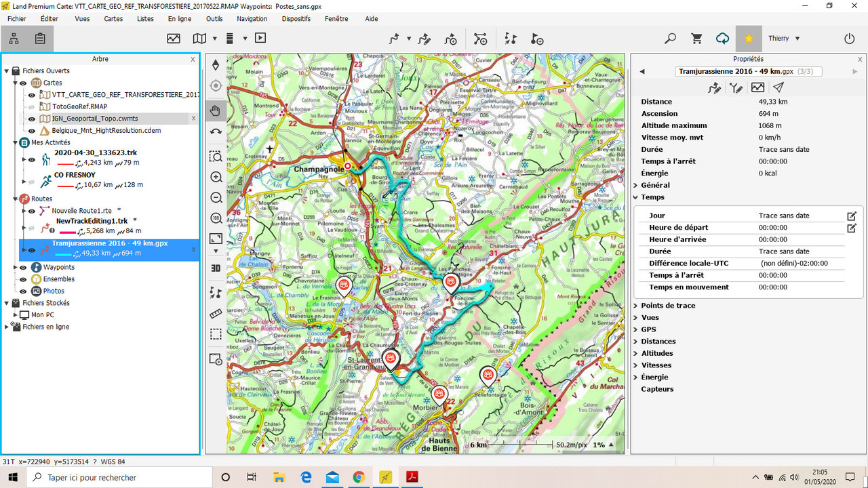Image resolution: width=868 pixels, height=488 pixels.
Task: Click the map book toolbar icon
Action: tap(199, 39)
